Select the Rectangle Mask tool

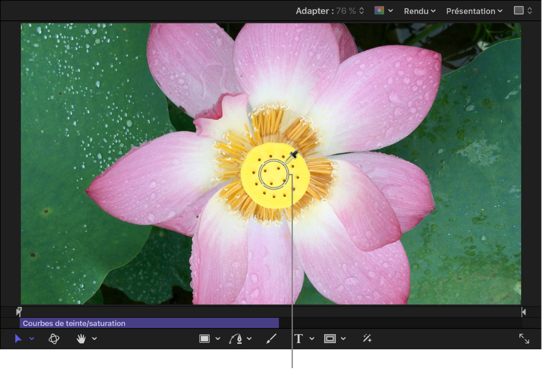click(x=330, y=339)
